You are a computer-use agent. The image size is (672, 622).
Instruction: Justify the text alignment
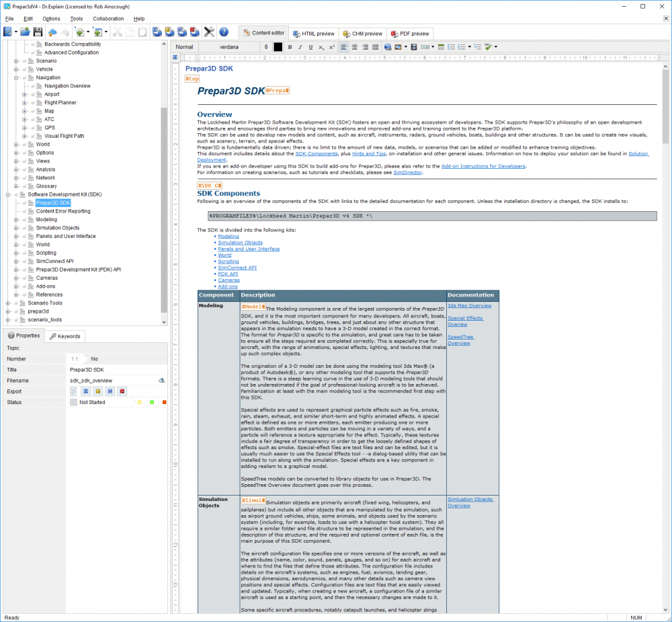point(375,47)
